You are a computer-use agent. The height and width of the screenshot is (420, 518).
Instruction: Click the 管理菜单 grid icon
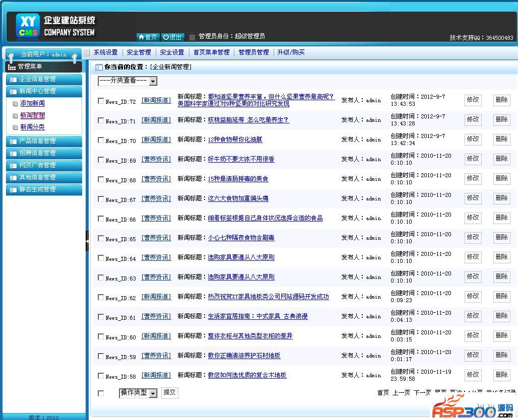coord(12,66)
